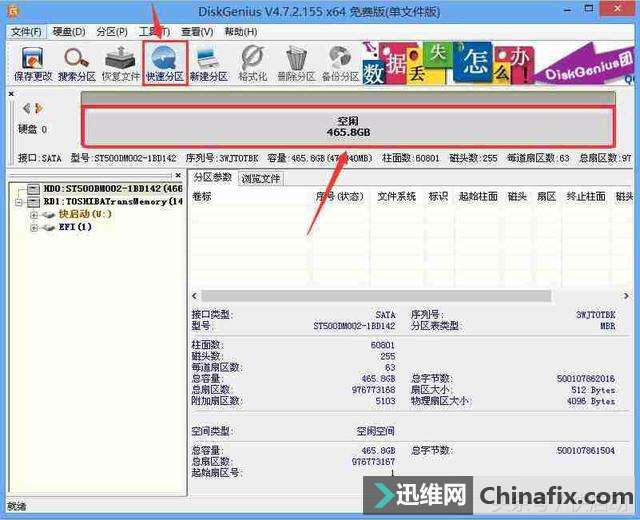Launch 快速分区 (Quick Partition) tool
This screenshot has width=640, height=520.
tap(164, 62)
